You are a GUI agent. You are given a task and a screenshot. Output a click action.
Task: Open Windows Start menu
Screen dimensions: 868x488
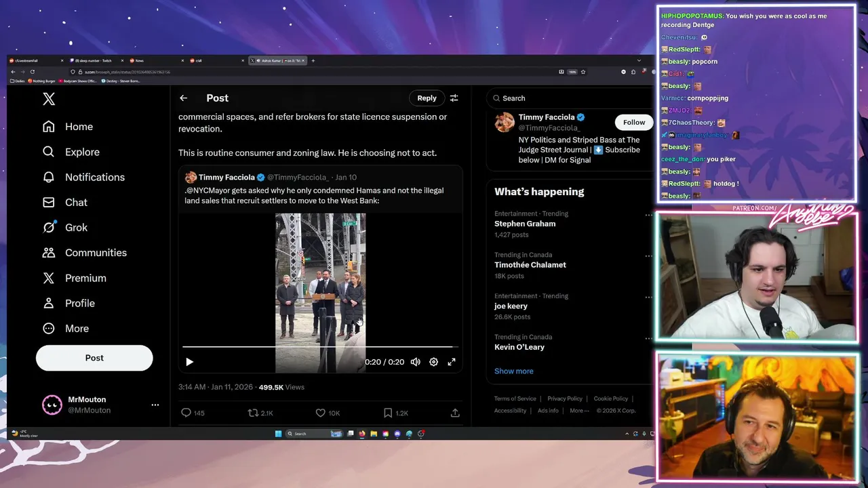(x=278, y=434)
